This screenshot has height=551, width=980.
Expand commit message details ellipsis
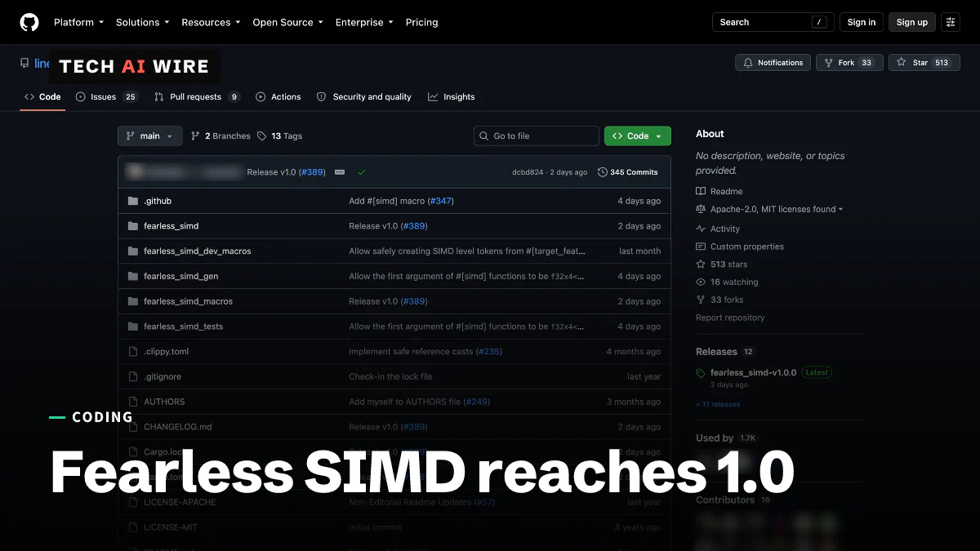340,172
